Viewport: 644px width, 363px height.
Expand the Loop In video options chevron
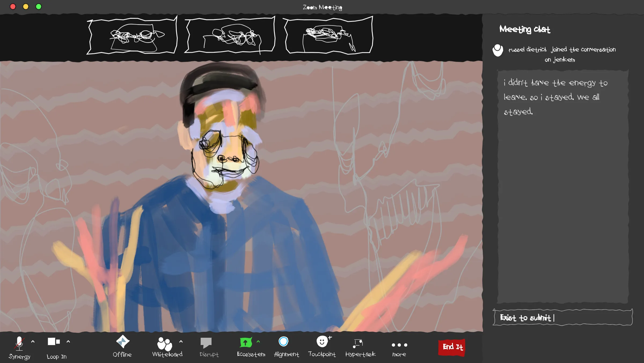(x=68, y=342)
